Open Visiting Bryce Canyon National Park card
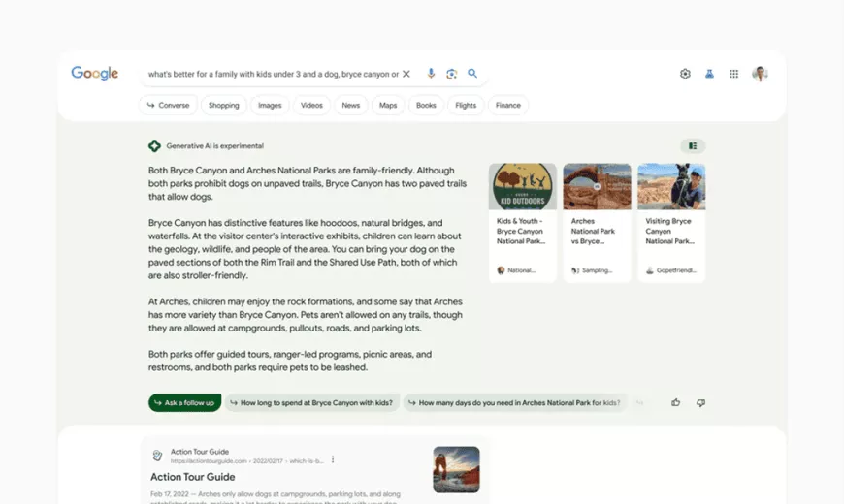844x504 pixels. point(671,223)
